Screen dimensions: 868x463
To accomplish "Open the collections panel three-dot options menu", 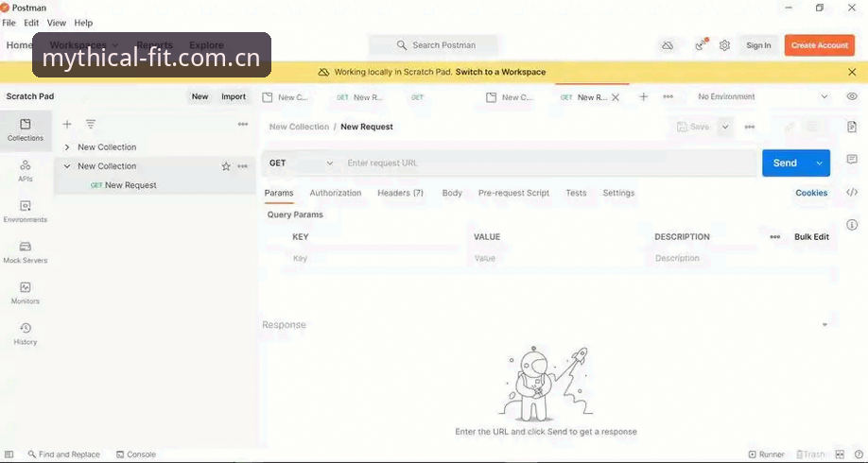I will click(x=243, y=125).
